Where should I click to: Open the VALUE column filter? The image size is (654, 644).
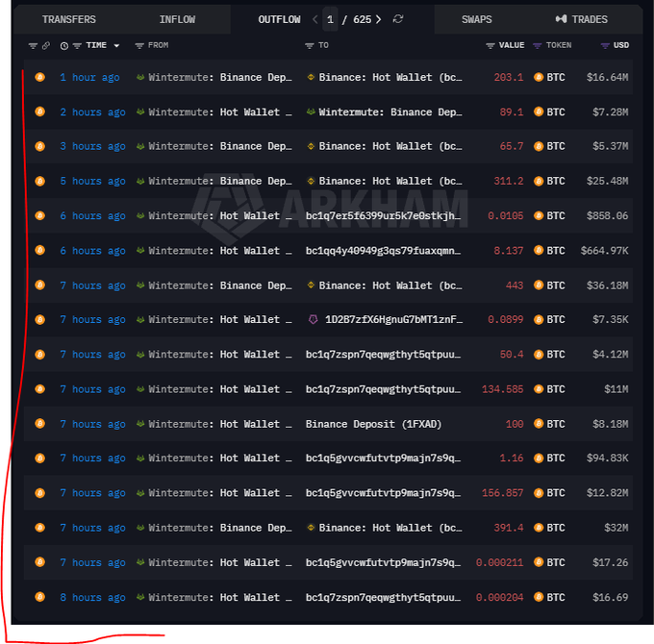[x=490, y=46]
